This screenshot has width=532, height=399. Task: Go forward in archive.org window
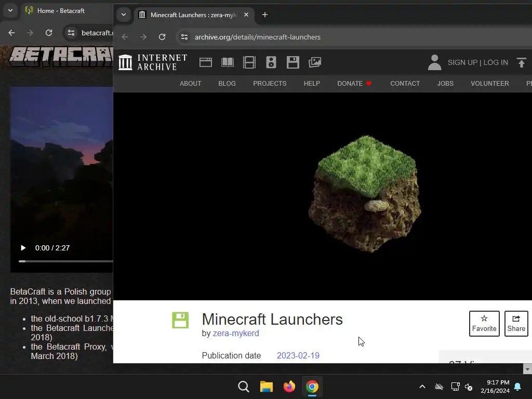143,37
